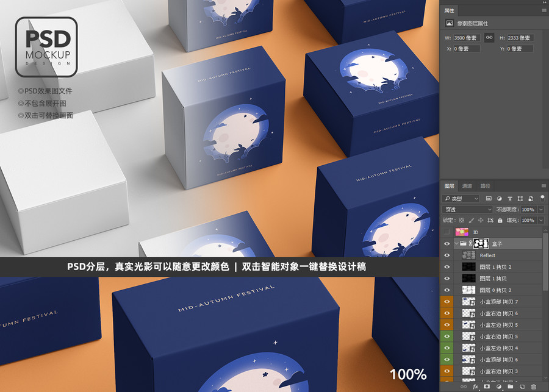Viewport: 549px width, 392px height.
Task: Click mask link icon on 盒子 group
Action: [x=470, y=244]
